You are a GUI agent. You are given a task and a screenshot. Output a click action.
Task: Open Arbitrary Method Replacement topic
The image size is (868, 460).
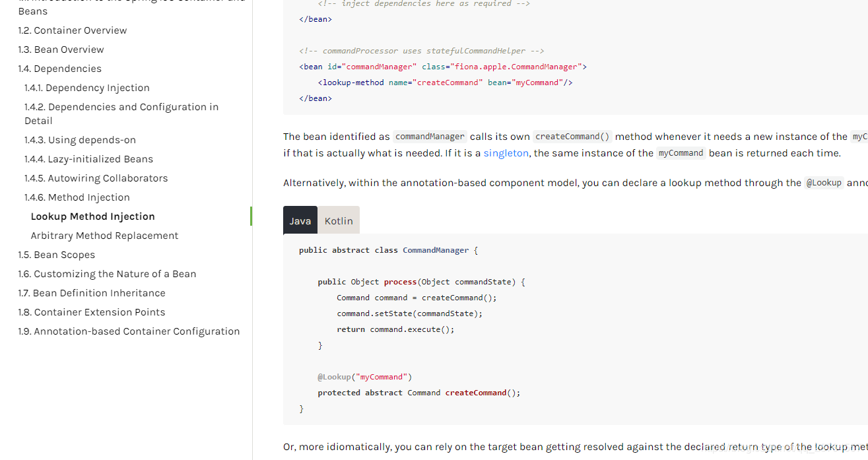coord(104,235)
